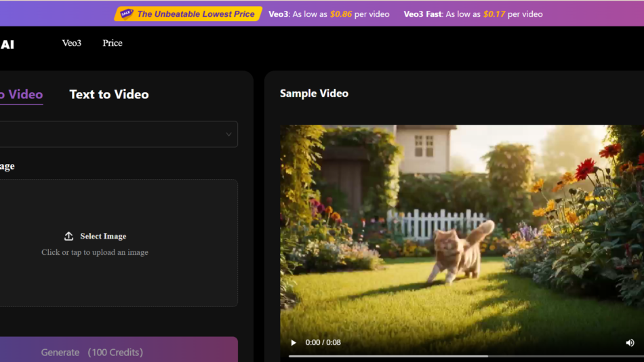
Task: Click the Sample Video heading
Action: (x=314, y=94)
